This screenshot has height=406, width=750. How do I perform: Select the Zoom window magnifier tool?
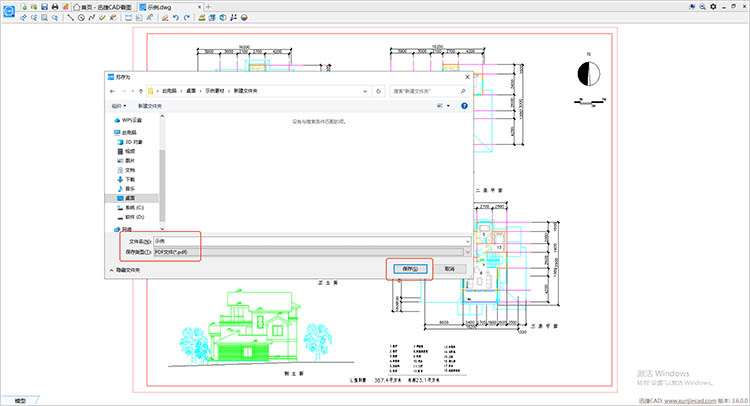[44, 18]
